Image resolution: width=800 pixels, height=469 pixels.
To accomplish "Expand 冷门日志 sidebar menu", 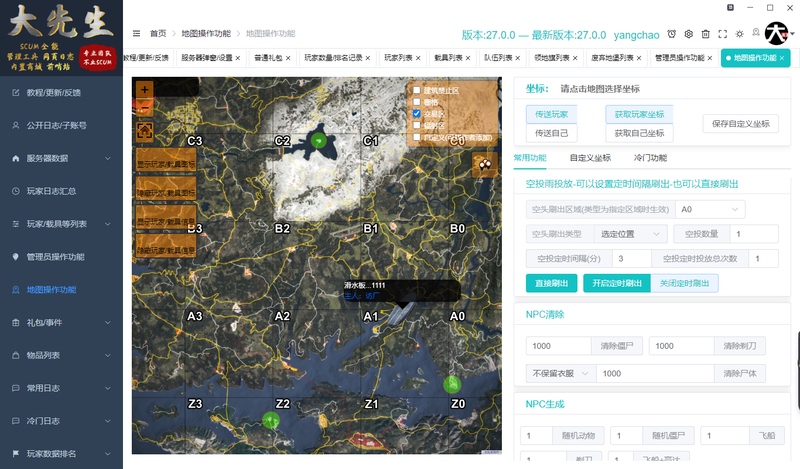I will 61,421.
